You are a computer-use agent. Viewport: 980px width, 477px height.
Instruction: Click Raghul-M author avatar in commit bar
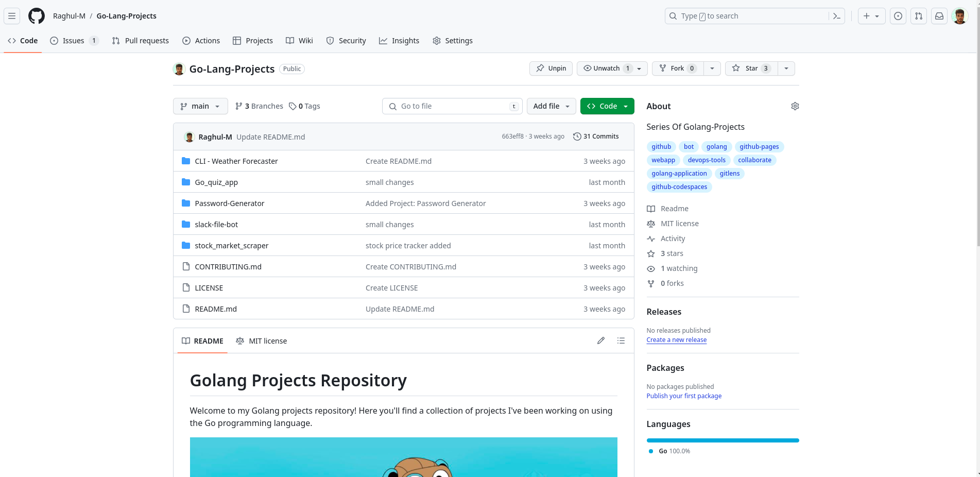point(190,137)
